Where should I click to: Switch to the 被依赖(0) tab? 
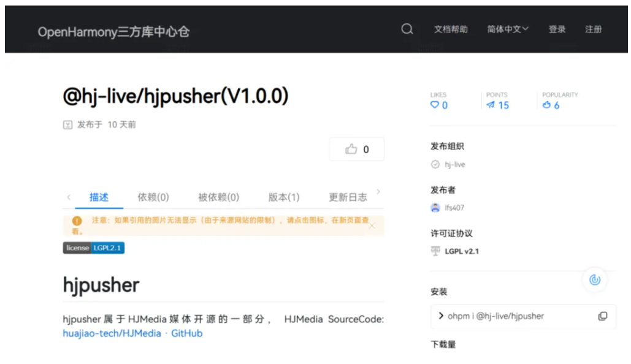pos(218,197)
